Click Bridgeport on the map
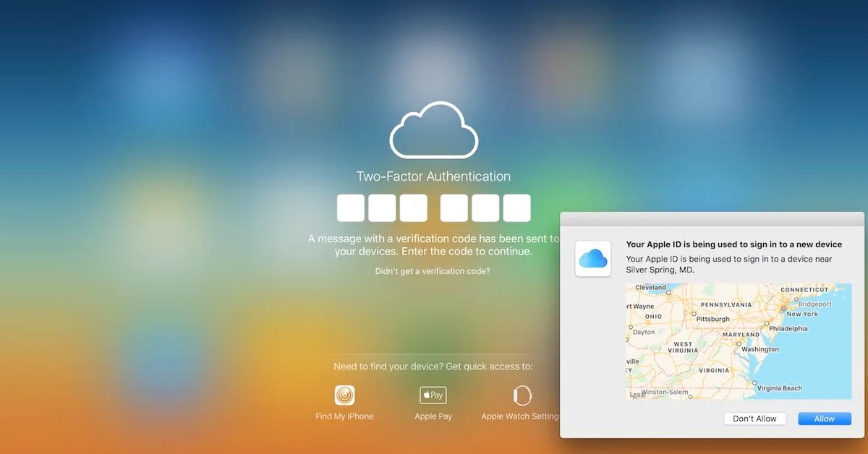This screenshot has height=454, width=868. [815, 304]
